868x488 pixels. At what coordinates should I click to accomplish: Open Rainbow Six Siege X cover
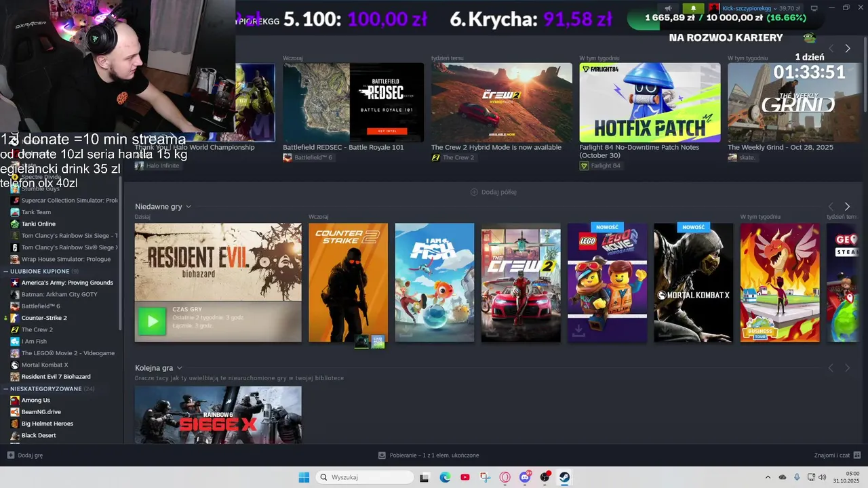pyautogui.click(x=218, y=415)
